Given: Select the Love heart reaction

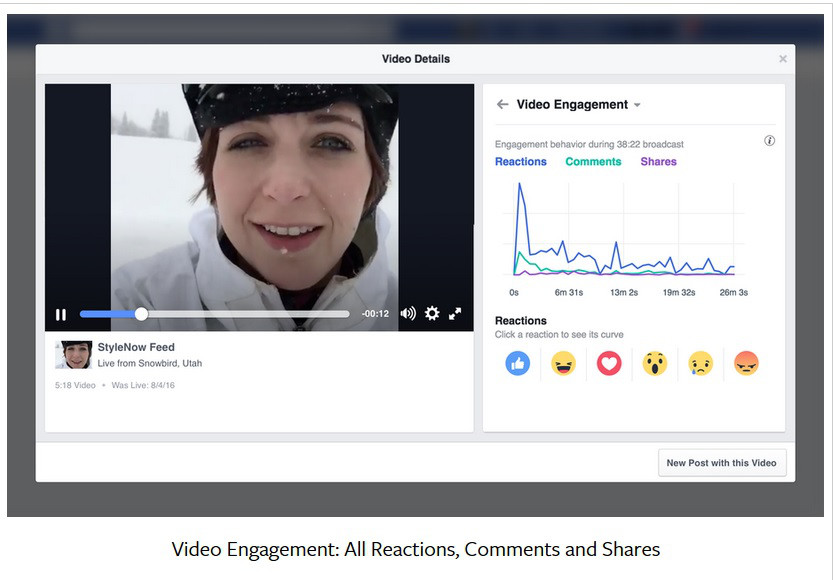Looking at the screenshot, I should coord(609,364).
